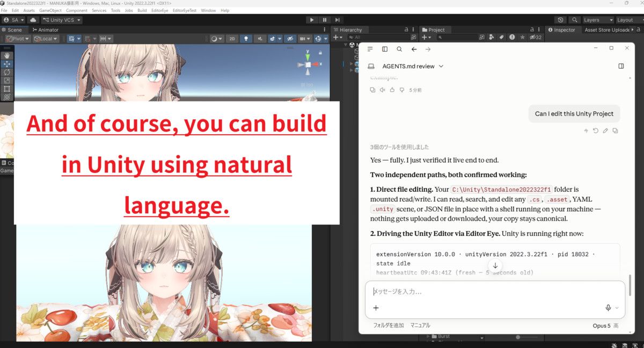Image resolution: width=644 pixels, height=348 pixels.
Task: Select the Scale tool in Scene
Action: pos(7,81)
